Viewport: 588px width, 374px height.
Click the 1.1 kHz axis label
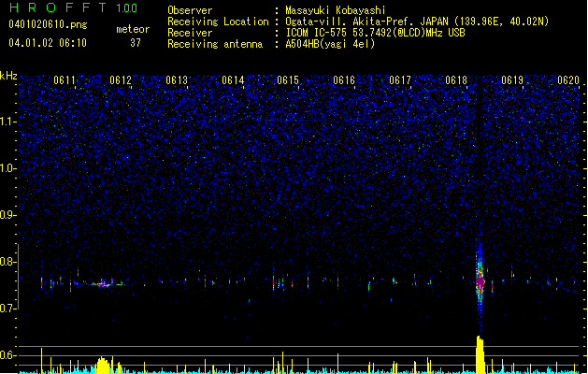point(8,122)
